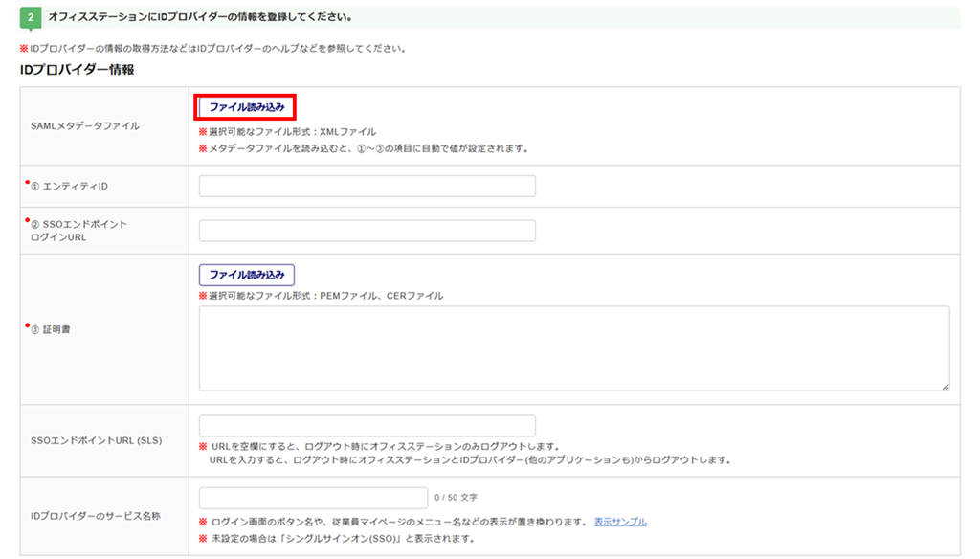
Task: Click the SAML metadata ファイル読み込み button
Action: [x=246, y=107]
